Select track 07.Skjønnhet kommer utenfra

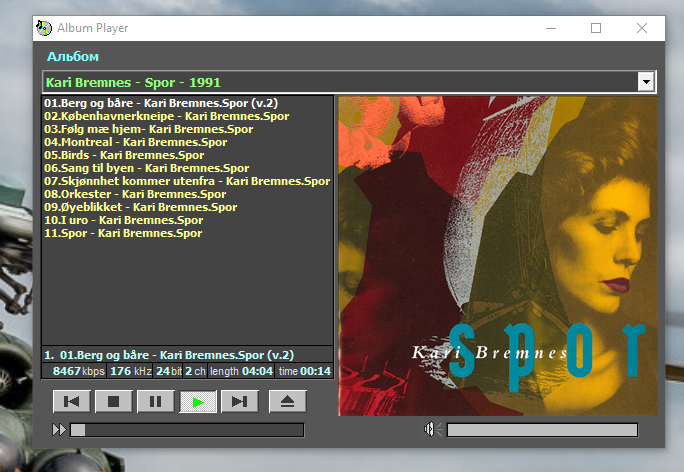[x=187, y=181]
